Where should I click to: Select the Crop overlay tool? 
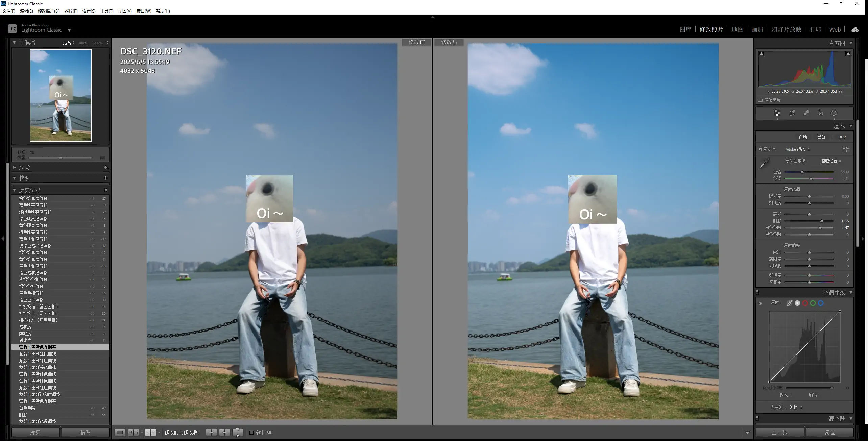(792, 113)
